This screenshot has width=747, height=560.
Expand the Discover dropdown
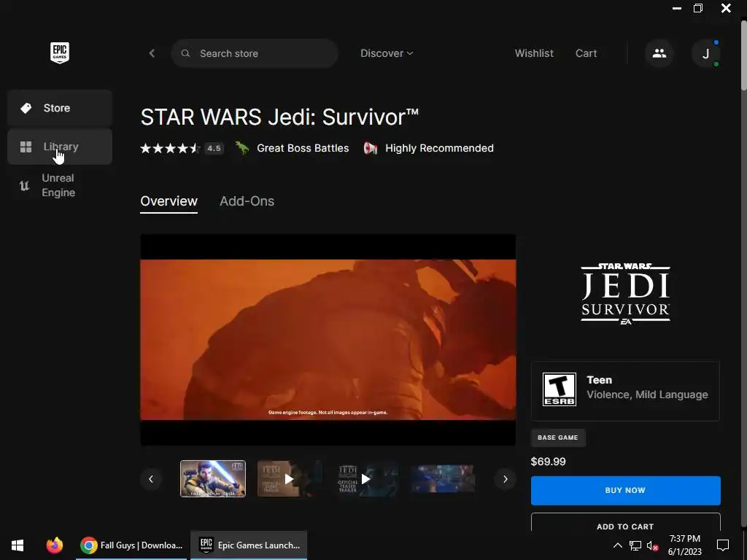click(x=387, y=53)
